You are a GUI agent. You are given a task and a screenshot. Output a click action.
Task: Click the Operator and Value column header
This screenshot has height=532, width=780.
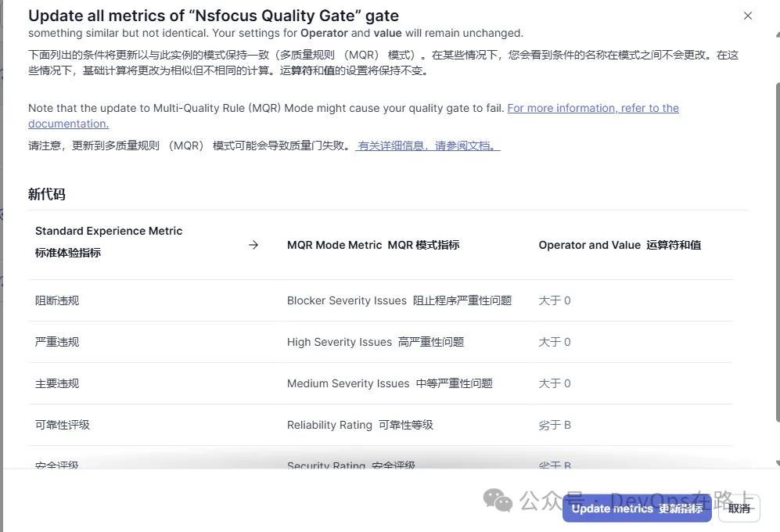point(620,245)
